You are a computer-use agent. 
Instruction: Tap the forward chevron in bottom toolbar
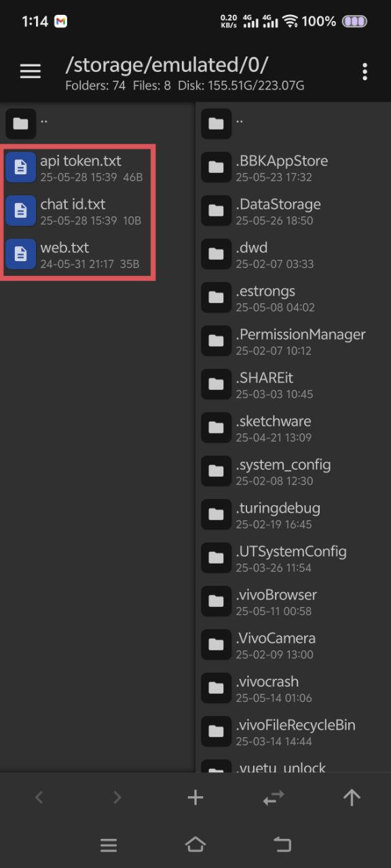click(117, 798)
